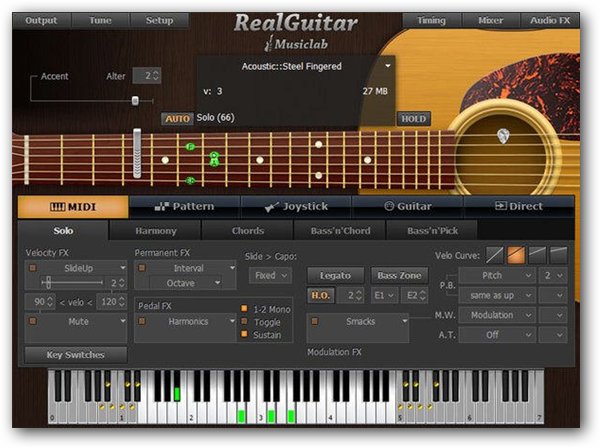Enable the Toggle pedal checkbox
The image size is (600, 448).
pos(245,322)
